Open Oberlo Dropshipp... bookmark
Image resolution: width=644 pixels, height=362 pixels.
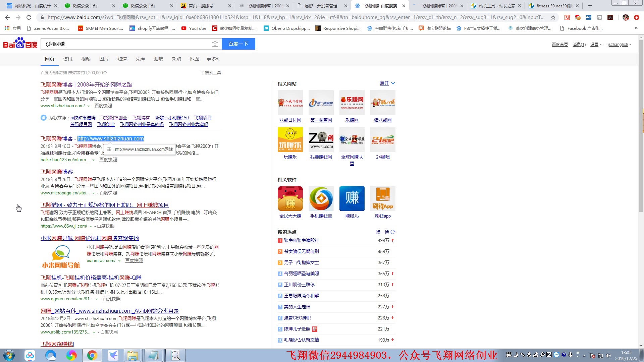click(287, 28)
